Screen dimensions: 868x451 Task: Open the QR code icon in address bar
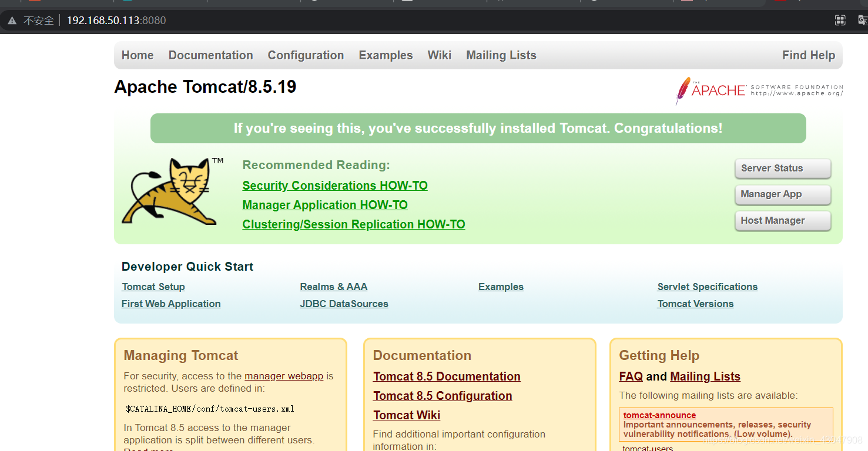pyautogui.click(x=840, y=21)
